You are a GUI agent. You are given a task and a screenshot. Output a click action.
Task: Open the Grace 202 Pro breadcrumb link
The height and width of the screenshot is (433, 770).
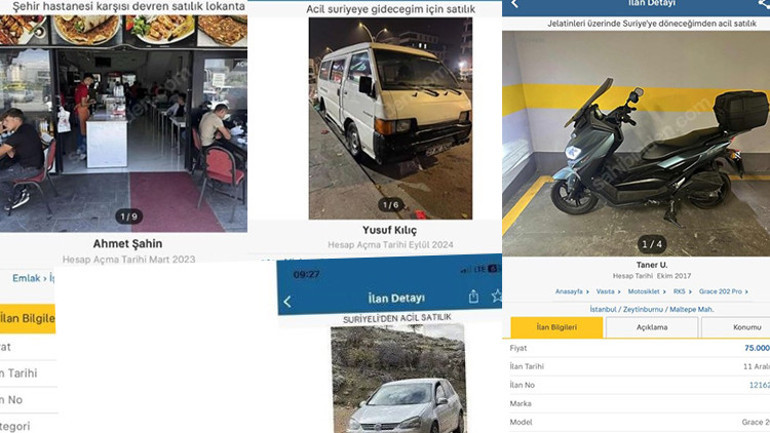tap(720, 292)
